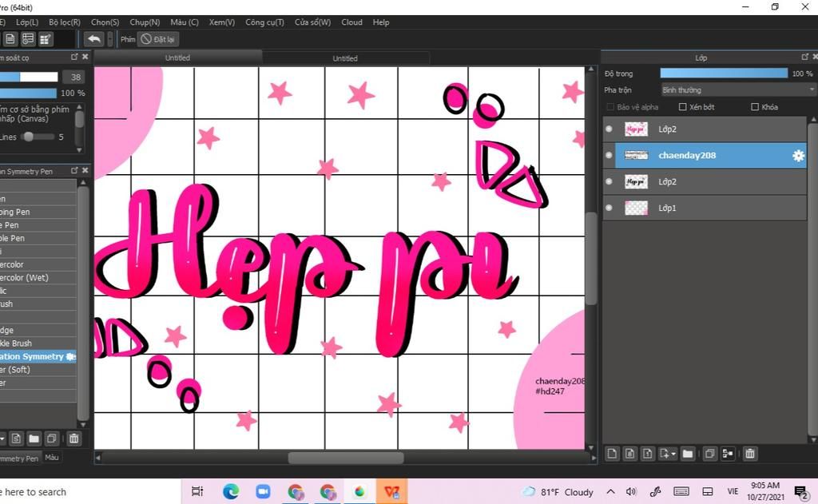
Task: Open the Pha trộn blend mode dropdown
Action: coord(737,89)
